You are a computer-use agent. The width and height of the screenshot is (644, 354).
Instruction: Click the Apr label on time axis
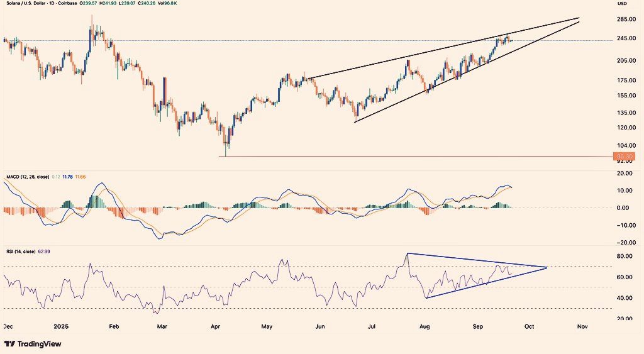coord(215,327)
